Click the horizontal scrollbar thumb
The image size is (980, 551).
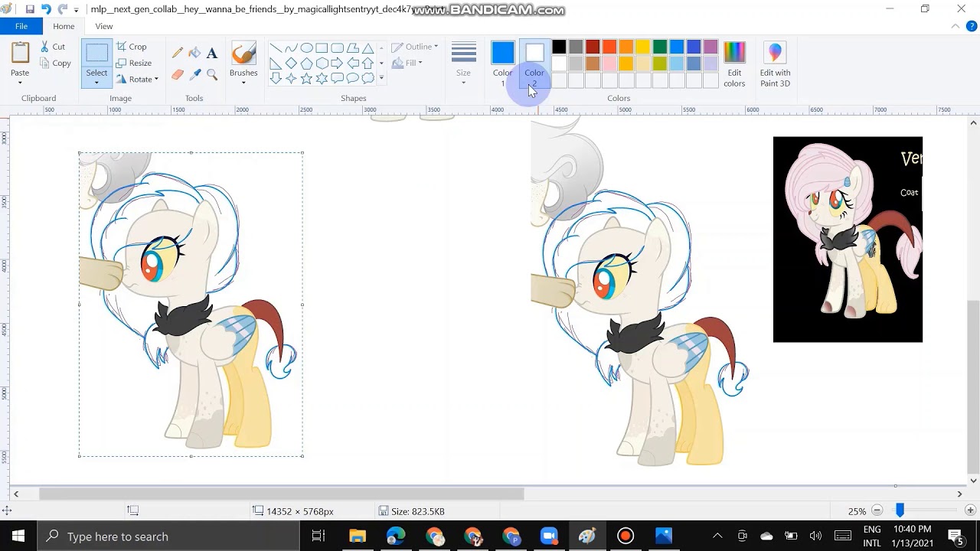(x=282, y=494)
